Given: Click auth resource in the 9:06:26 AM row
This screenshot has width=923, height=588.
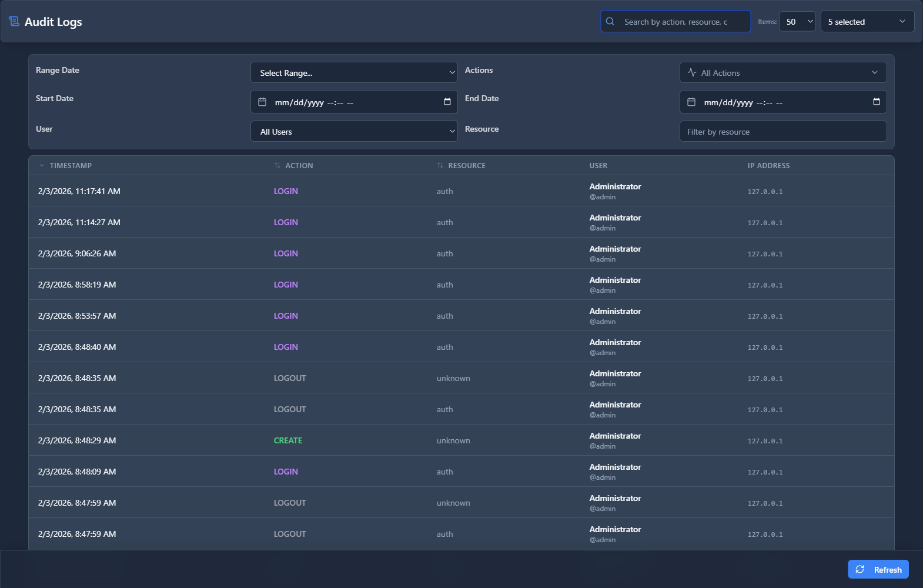Looking at the screenshot, I should point(445,253).
